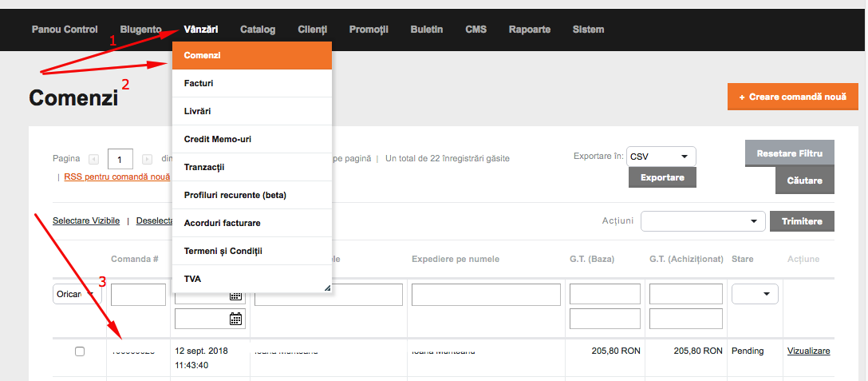Select Facturi from the dropdown menu
The image size is (868, 381).
[x=252, y=83]
